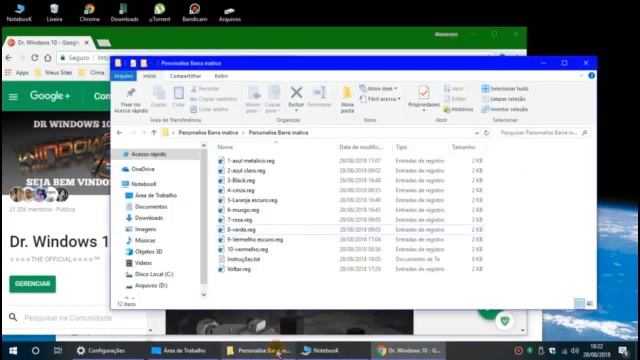Image resolution: width=640 pixels, height=360 pixels.
Task: Click the Pesquisar Personalize Barra search box
Action: click(543, 133)
